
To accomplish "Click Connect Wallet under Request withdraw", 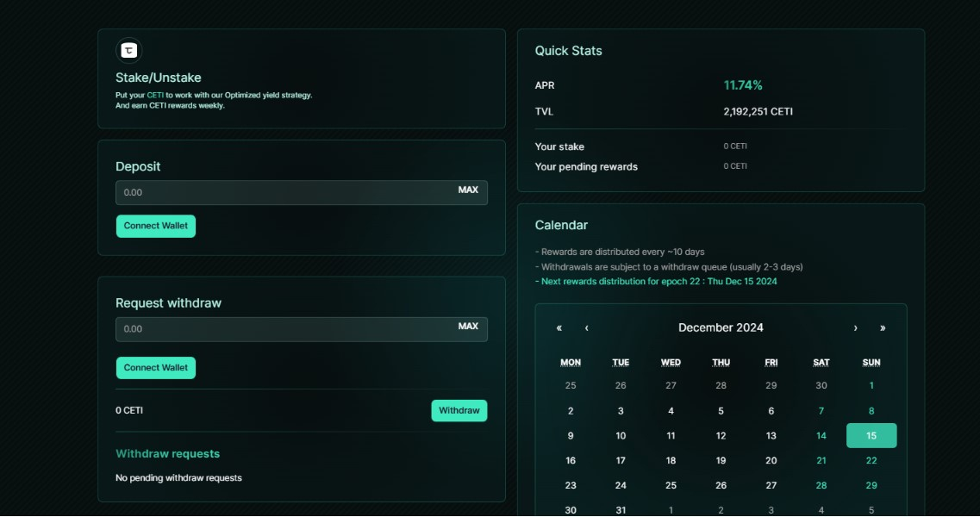I will pos(156,368).
